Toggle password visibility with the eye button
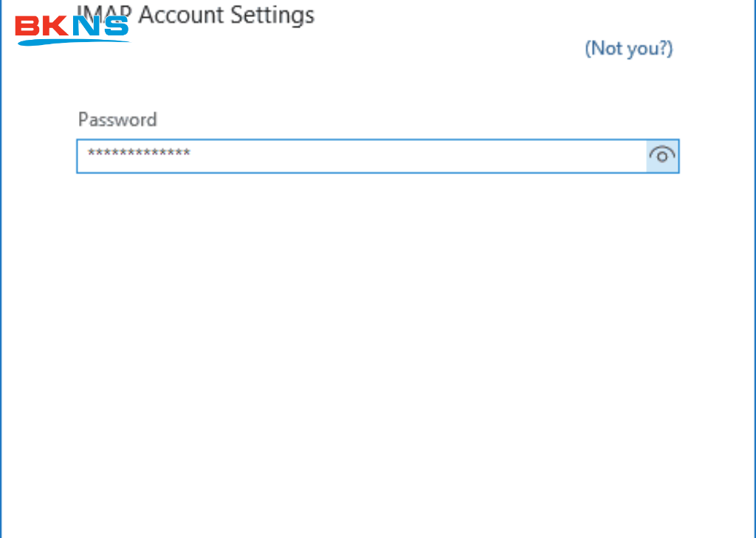This screenshot has height=538, width=756. (x=661, y=156)
